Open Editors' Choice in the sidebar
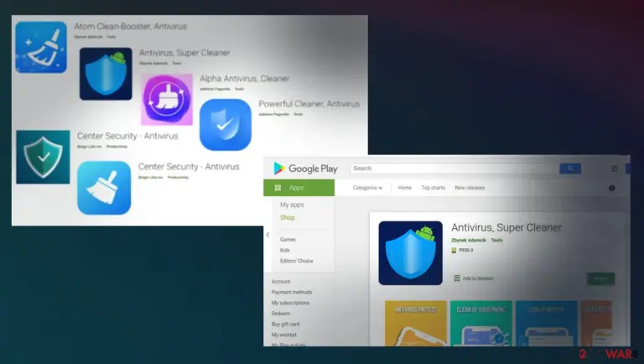Image resolution: width=644 pixels, height=364 pixels. click(x=297, y=261)
